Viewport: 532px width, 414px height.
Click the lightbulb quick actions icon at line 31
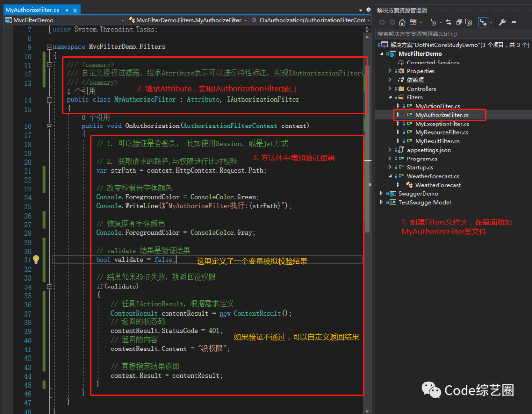click(x=36, y=260)
